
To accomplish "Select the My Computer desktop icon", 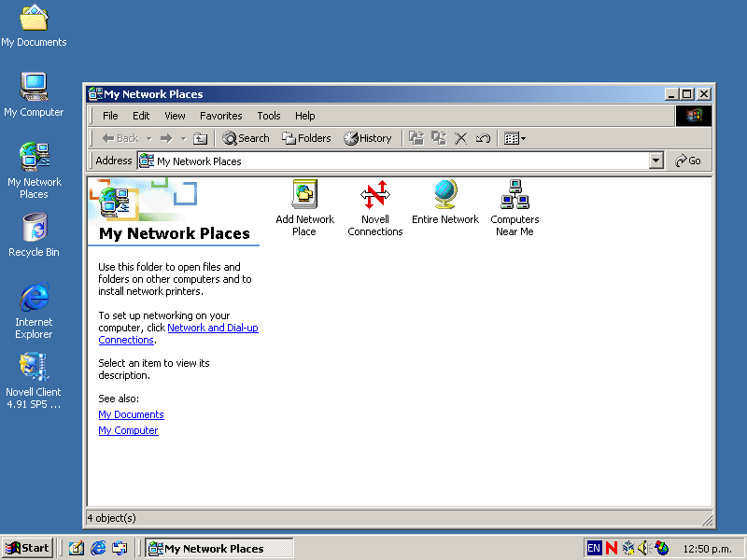I will (34, 95).
